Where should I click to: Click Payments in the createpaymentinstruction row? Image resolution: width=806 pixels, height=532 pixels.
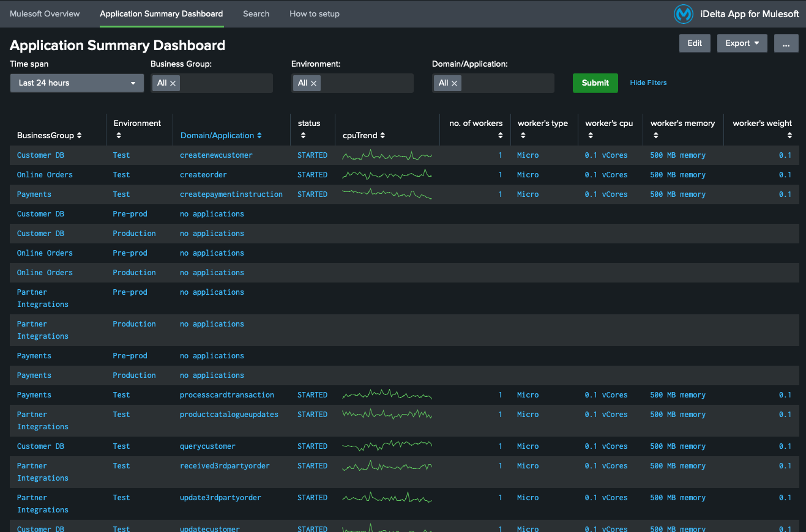(34, 194)
